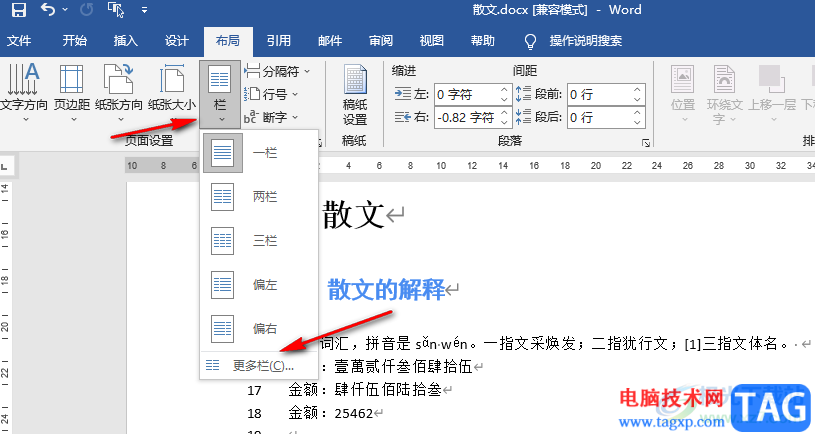Switch to the 开始 tab
The height and width of the screenshot is (434, 815).
74,41
